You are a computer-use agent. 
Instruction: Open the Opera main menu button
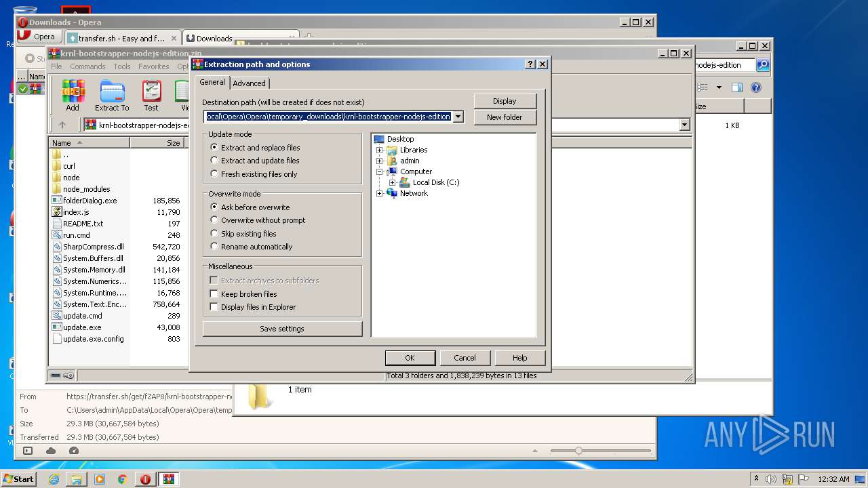pos(40,37)
